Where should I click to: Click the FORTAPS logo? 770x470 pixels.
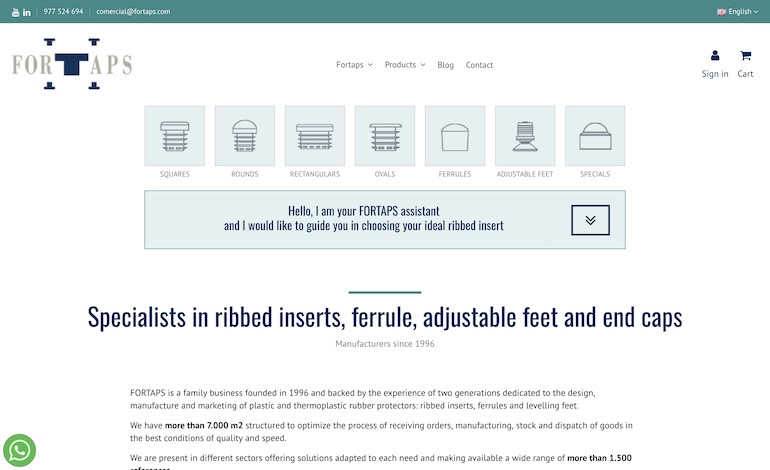point(72,64)
